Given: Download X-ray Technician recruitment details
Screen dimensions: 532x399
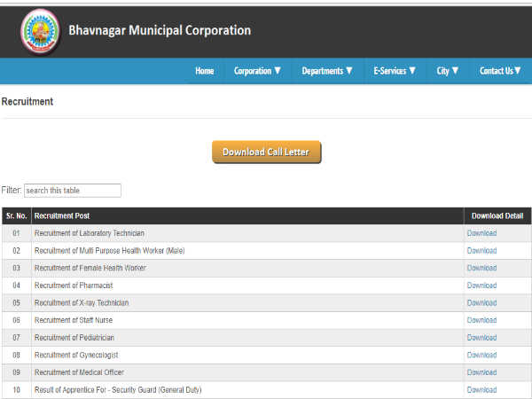Looking at the screenshot, I should pyautogui.click(x=481, y=303).
